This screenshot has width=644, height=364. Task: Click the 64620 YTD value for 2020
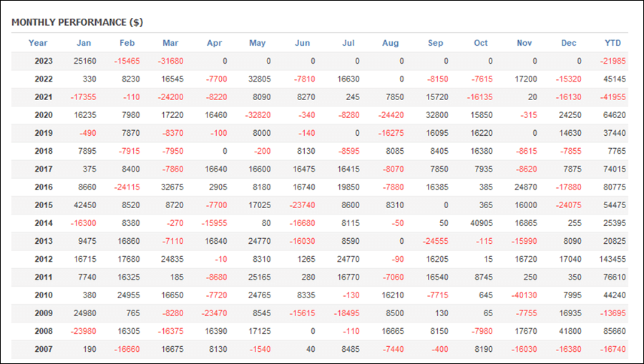[x=615, y=115]
